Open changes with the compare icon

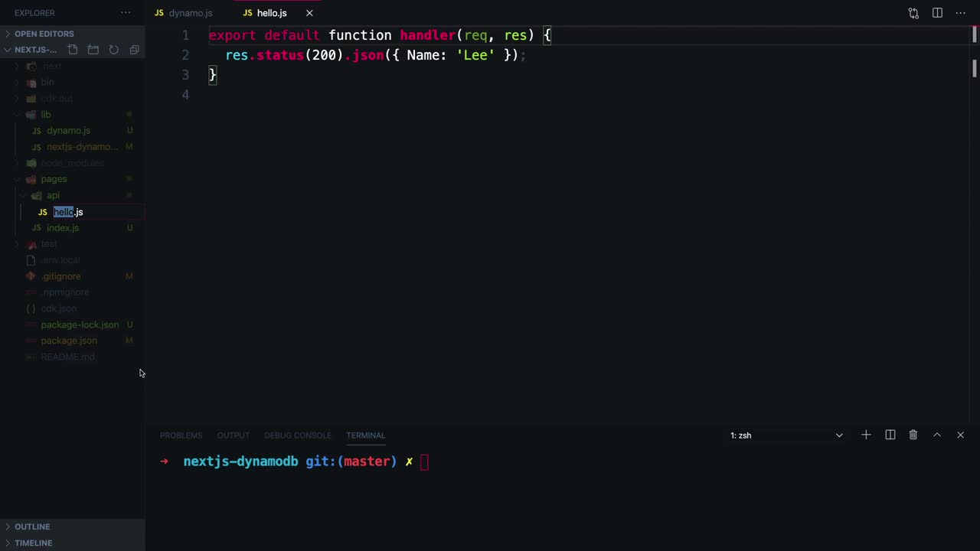(913, 13)
